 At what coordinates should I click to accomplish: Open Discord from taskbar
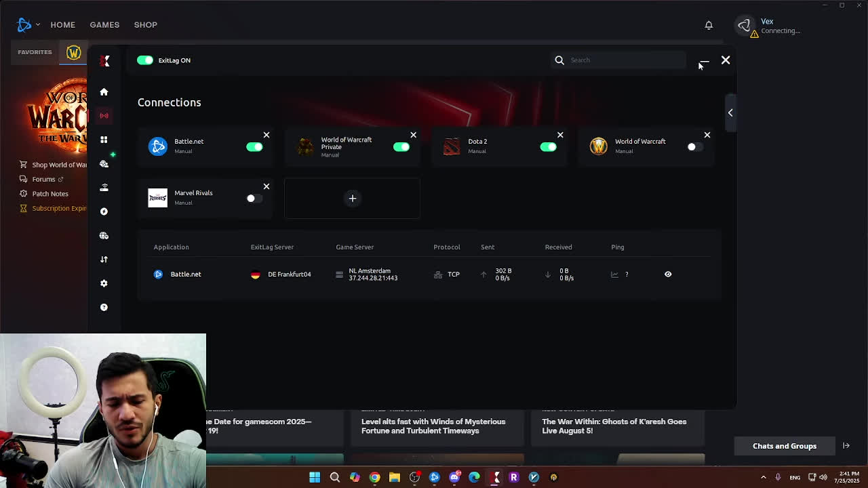[x=454, y=477]
